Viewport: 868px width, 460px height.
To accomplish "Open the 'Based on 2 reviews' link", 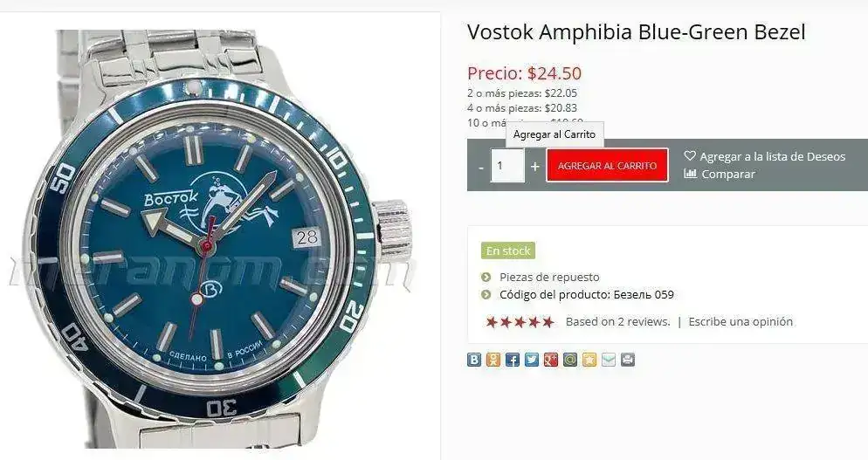I will click(617, 321).
